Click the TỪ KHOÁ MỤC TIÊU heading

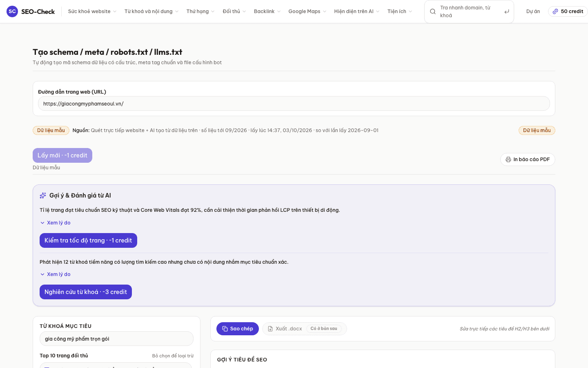pos(65,326)
